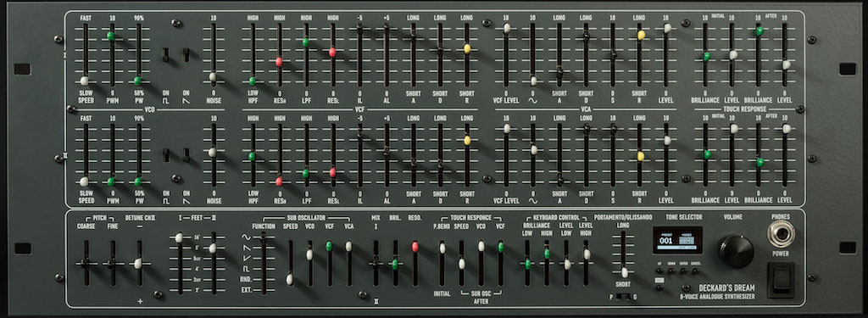Click channel I red RESl slider cap
Viewport: 868px width, 318px height.
[332, 52]
